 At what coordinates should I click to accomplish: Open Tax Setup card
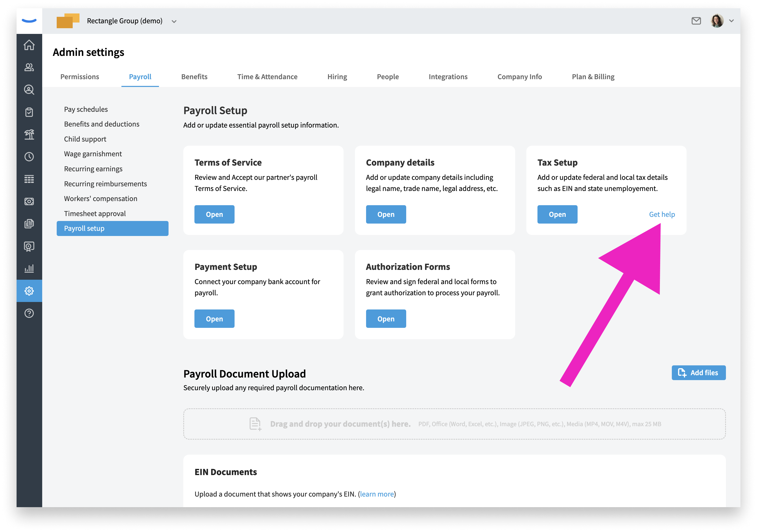[557, 215]
